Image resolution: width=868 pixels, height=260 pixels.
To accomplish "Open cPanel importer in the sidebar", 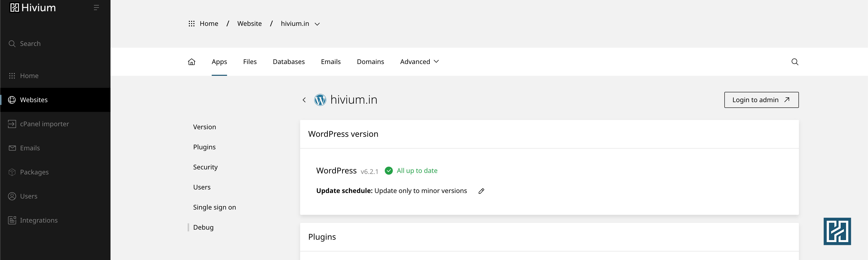I will point(44,124).
